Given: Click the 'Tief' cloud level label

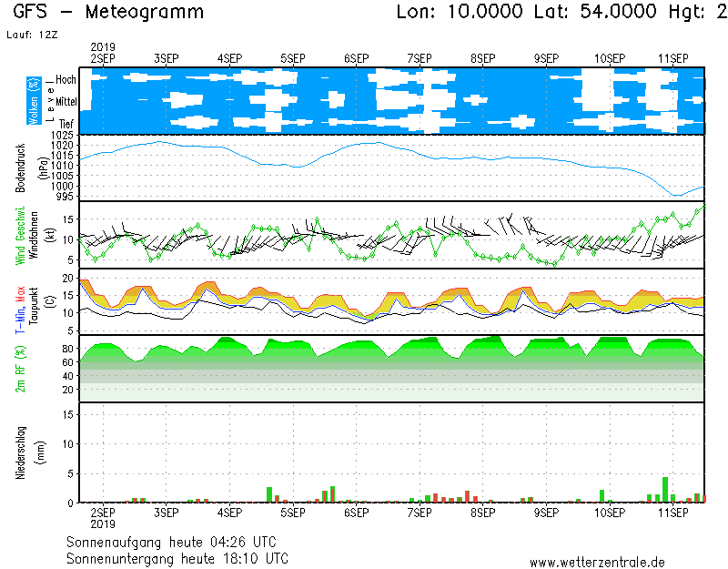Looking at the screenshot, I should click(66, 124).
